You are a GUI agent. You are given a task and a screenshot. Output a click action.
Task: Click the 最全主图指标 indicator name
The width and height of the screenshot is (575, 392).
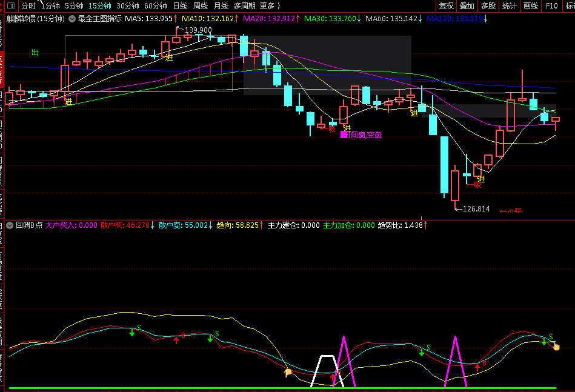(x=100, y=19)
